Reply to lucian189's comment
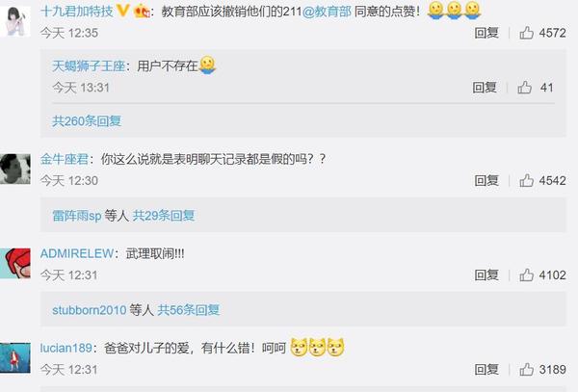This screenshot has height=392, width=578. [x=486, y=369]
